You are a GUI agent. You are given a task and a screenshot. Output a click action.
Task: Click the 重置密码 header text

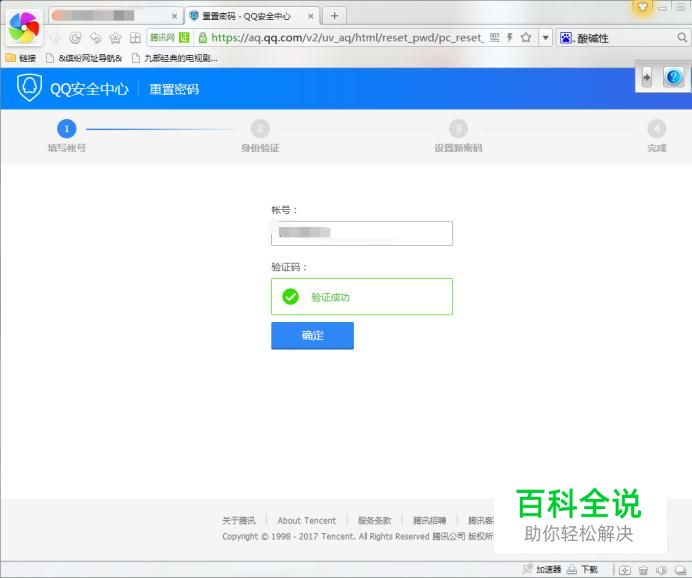click(174, 89)
